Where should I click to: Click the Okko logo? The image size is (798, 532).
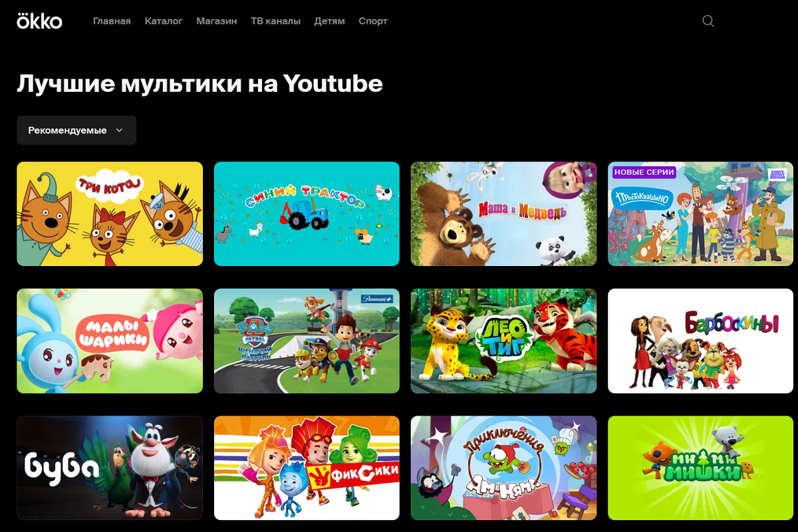39,21
